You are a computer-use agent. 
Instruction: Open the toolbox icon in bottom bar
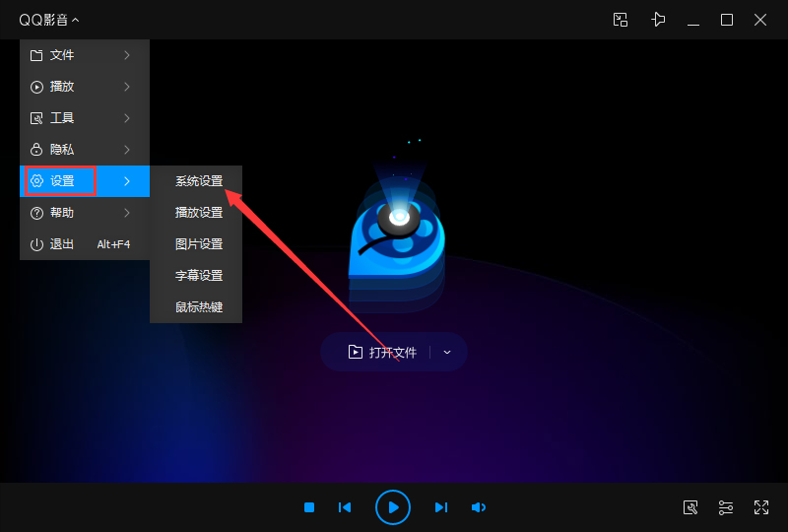tap(690, 507)
